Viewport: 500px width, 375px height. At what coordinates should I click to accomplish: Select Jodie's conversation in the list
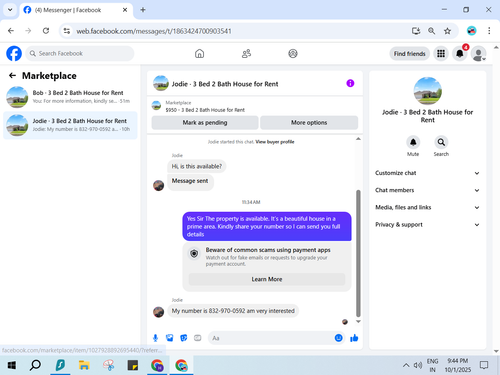(70, 125)
